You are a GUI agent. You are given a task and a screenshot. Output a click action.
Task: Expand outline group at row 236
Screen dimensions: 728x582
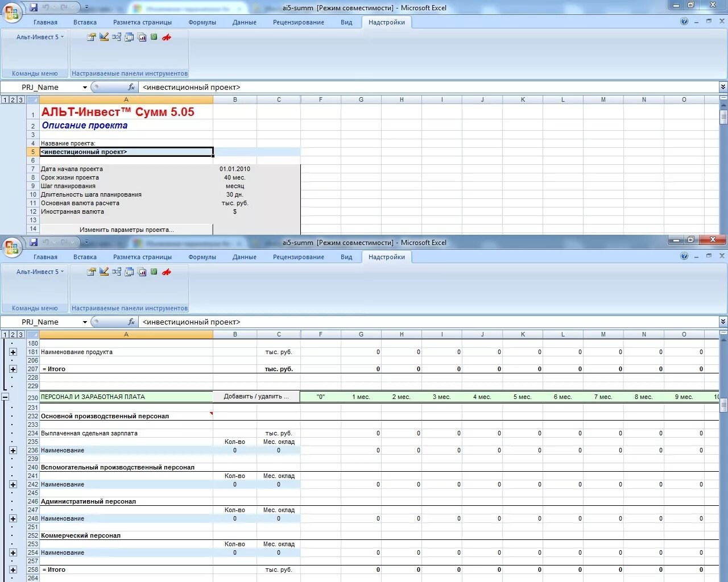13,451
